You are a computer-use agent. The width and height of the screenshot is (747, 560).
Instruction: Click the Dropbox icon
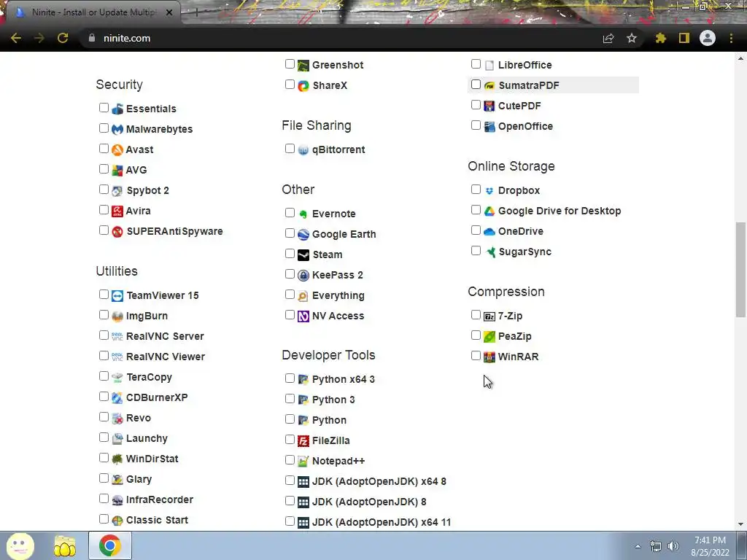coord(489,191)
